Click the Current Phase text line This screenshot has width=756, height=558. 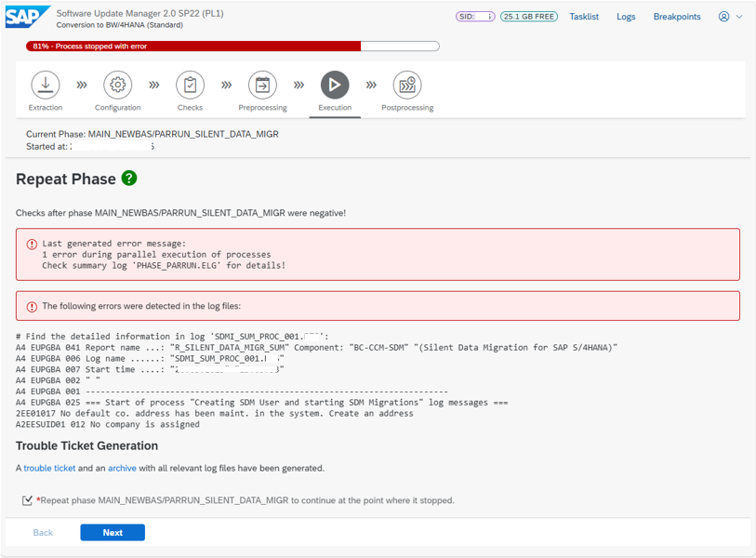click(x=153, y=134)
